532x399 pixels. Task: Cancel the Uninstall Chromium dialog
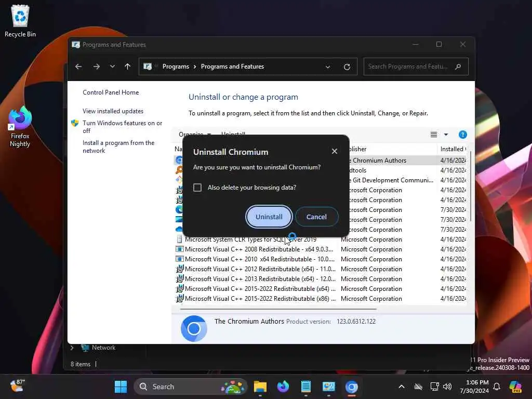(316, 217)
